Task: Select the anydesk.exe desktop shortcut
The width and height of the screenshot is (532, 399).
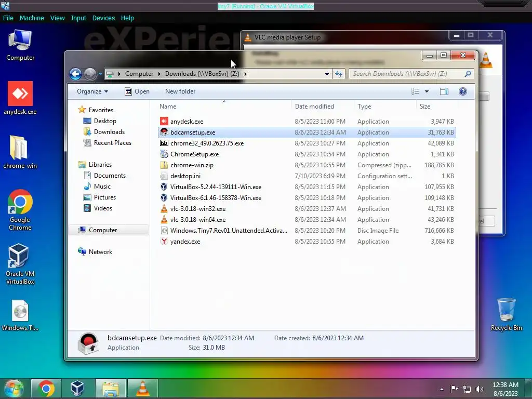Action: click(20, 98)
